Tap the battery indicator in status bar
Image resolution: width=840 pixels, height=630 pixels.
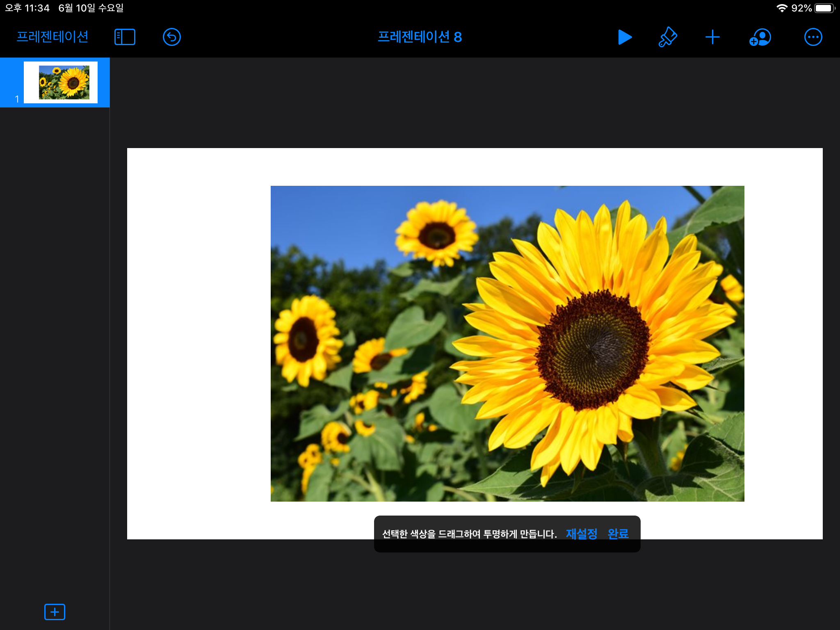pyautogui.click(x=824, y=8)
